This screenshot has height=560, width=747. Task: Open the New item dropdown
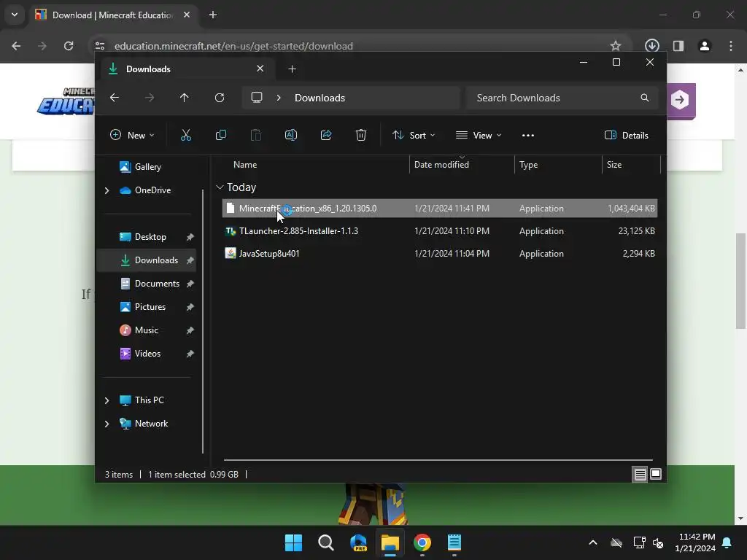click(x=132, y=135)
